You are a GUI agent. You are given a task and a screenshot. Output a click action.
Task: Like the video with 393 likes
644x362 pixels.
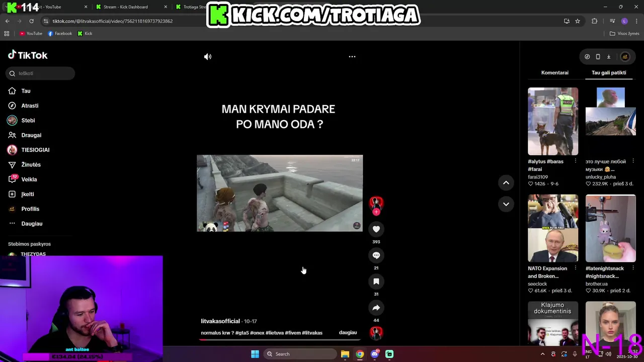[x=376, y=229]
